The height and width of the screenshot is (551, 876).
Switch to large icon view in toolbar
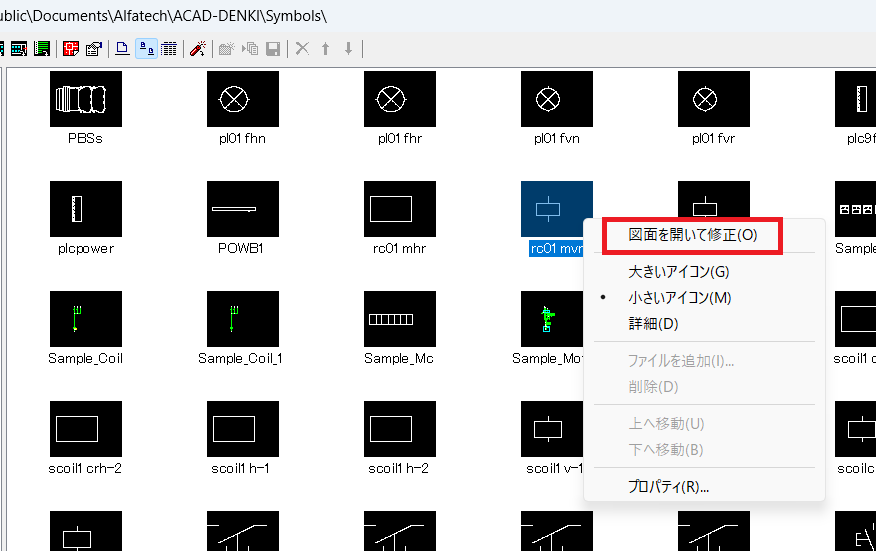(122, 49)
